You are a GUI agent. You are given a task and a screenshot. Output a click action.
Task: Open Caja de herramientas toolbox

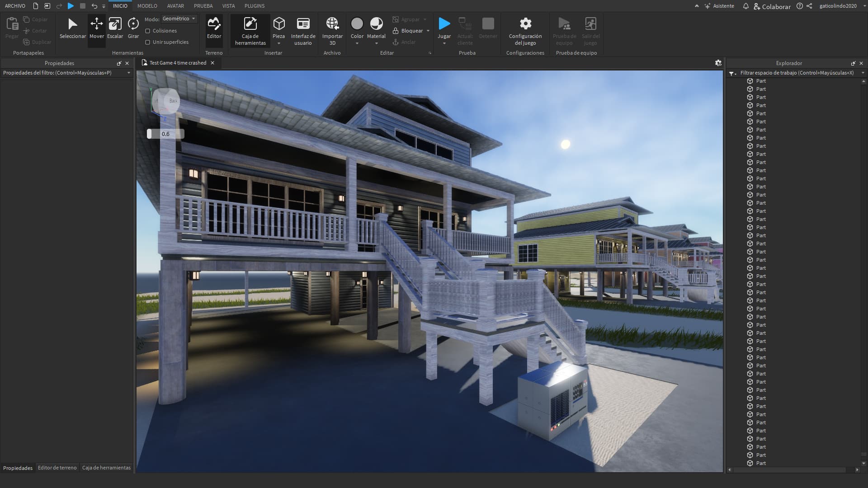250,31
